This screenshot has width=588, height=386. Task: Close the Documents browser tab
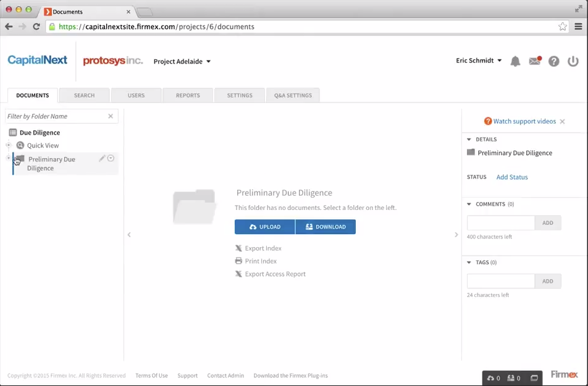pyautogui.click(x=128, y=12)
